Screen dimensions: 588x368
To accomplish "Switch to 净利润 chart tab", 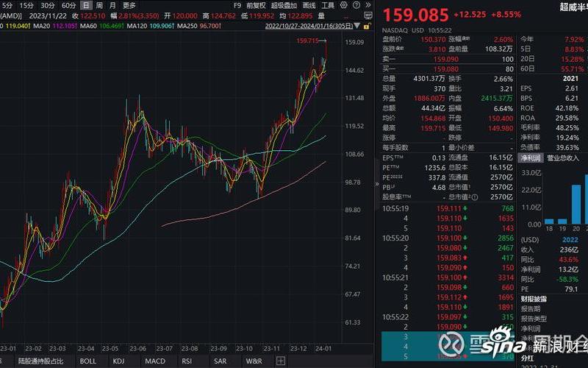I will click(x=531, y=158).
